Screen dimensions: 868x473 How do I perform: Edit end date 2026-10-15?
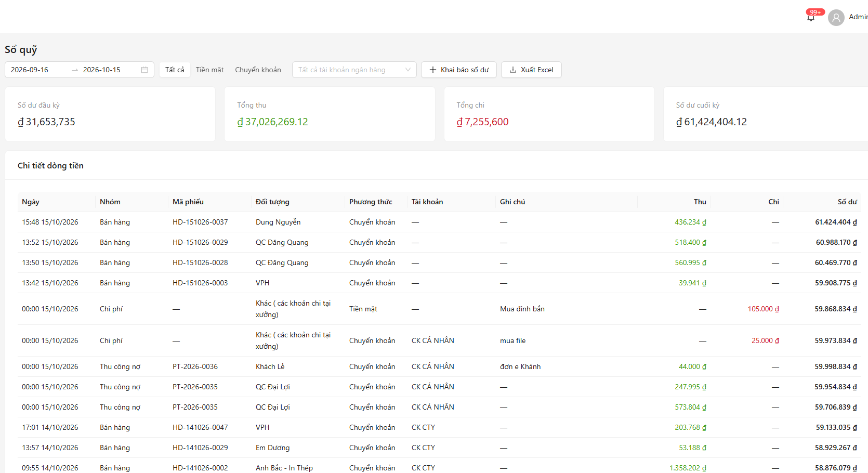click(102, 70)
